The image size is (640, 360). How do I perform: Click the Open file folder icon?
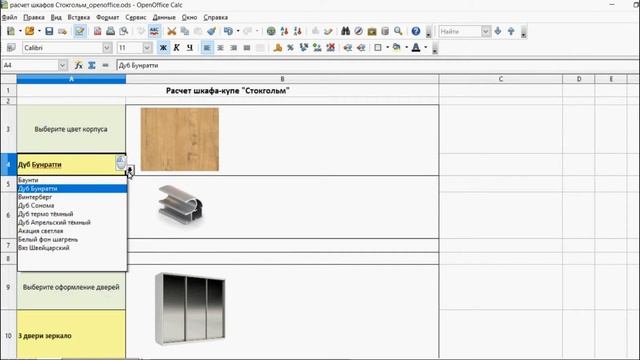[29, 31]
